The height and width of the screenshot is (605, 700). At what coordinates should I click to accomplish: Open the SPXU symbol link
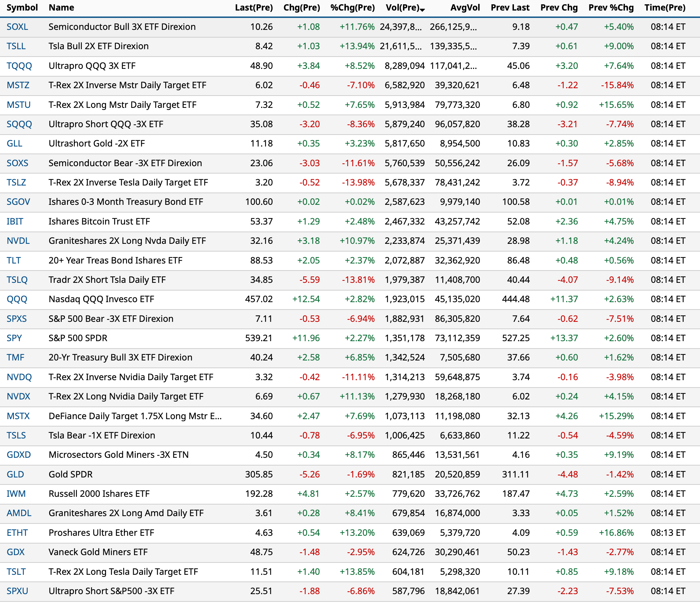point(18,591)
